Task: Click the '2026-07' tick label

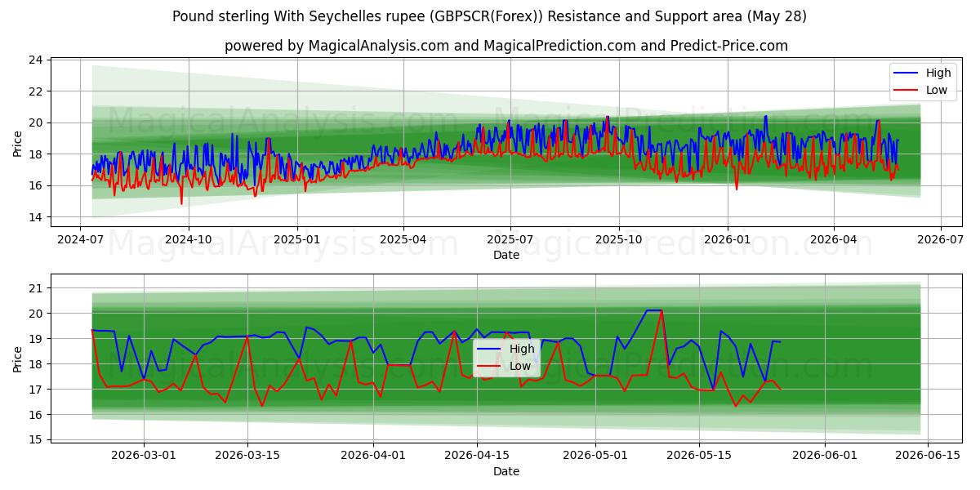Action: (940, 239)
